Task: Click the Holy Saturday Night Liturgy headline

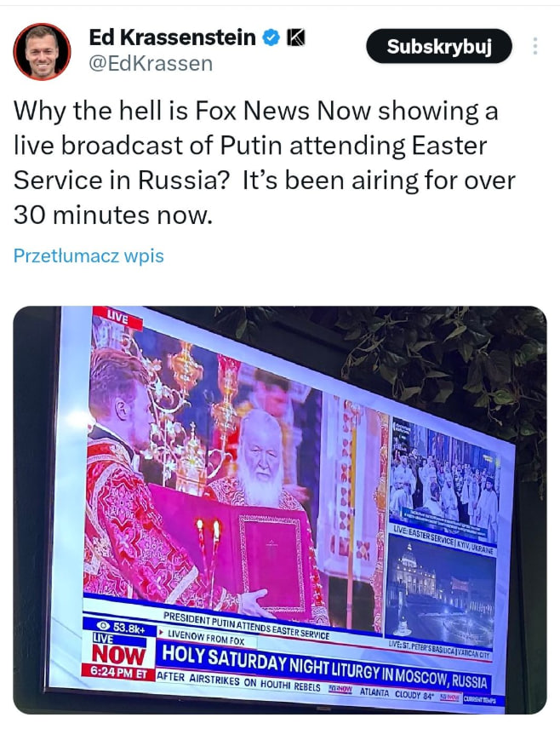Action: coord(324,666)
